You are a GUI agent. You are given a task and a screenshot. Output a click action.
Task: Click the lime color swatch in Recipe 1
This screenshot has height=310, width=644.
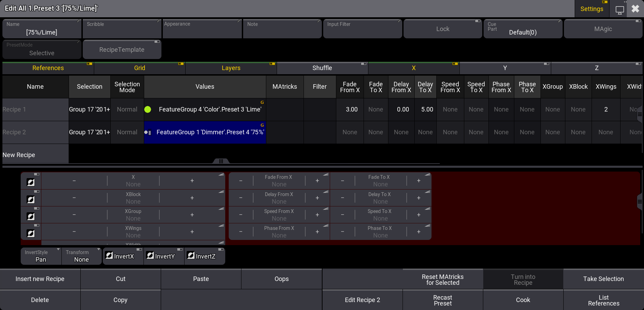coord(148,109)
